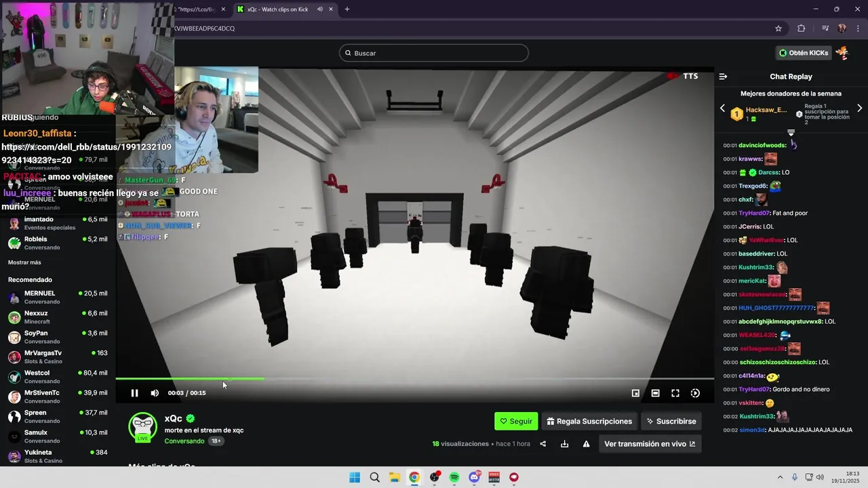Enter fullscreen with the player's fullscreen icon

675,393
